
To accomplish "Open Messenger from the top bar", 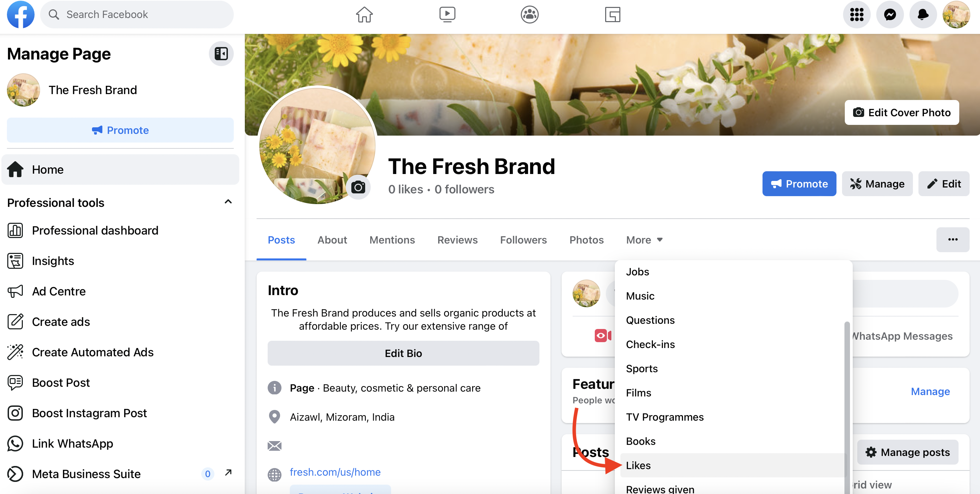I will 890,15.
